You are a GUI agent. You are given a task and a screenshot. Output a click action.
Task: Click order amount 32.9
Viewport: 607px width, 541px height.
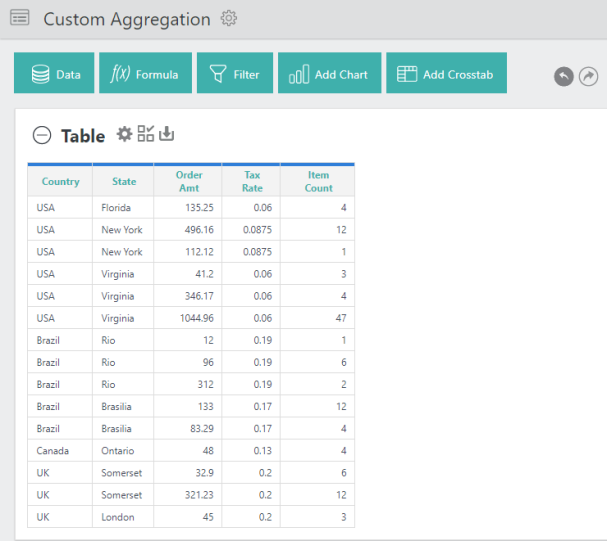188,473
